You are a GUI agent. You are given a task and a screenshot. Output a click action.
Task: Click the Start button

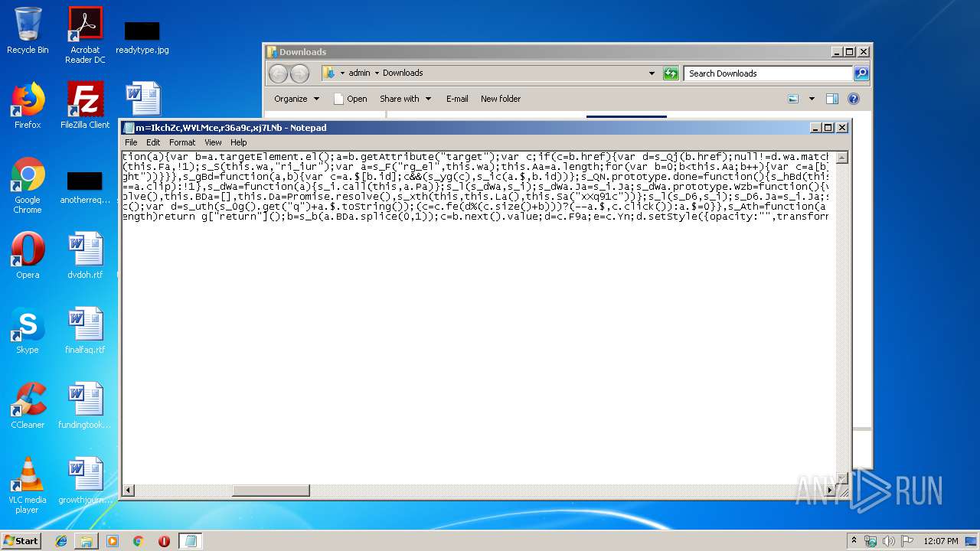(21, 540)
